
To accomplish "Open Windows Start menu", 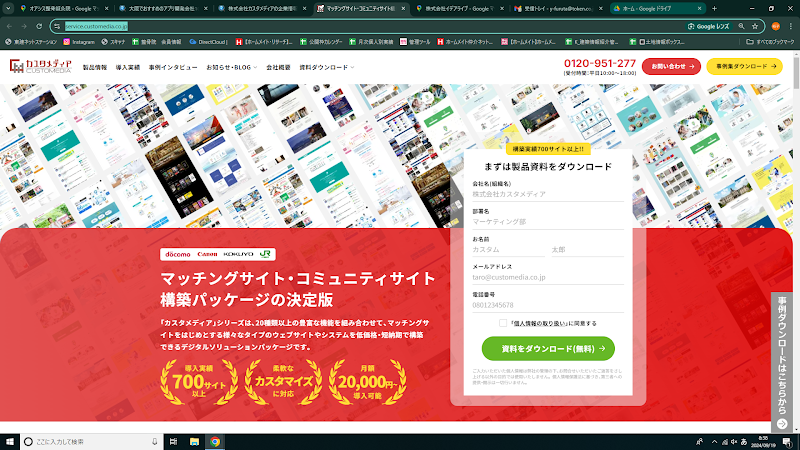I will 10,442.
